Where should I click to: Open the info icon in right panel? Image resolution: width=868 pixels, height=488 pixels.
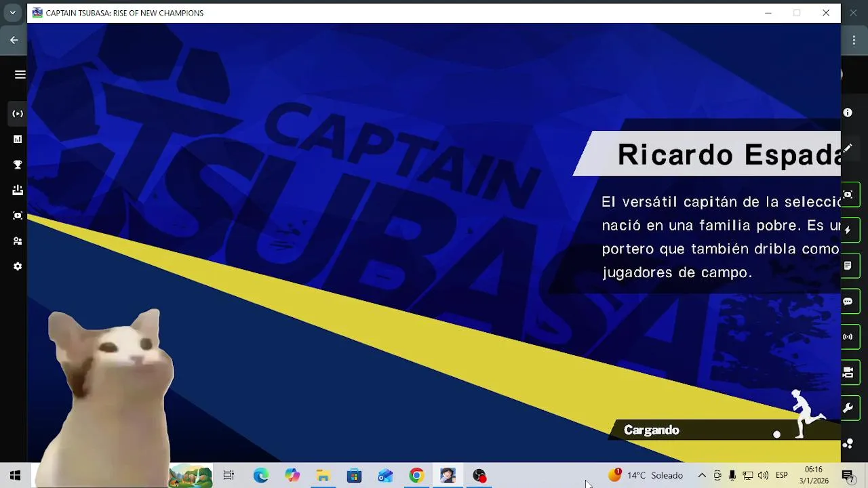pyautogui.click(x=848, y=113)
